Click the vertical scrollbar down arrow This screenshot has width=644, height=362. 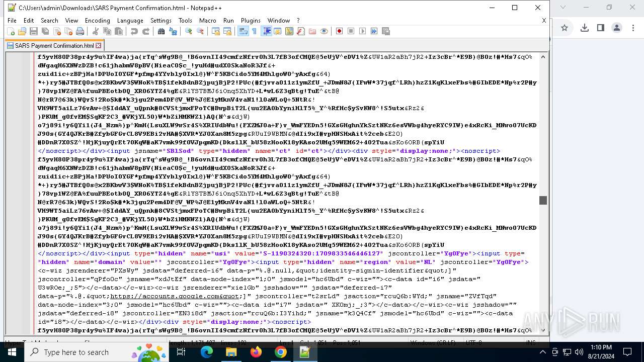pyautogui.click(x=543, y=330)
